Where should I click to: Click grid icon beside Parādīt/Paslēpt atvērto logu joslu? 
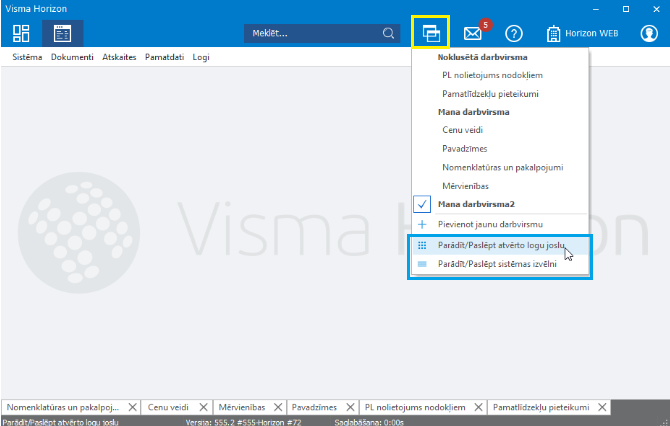422,245
